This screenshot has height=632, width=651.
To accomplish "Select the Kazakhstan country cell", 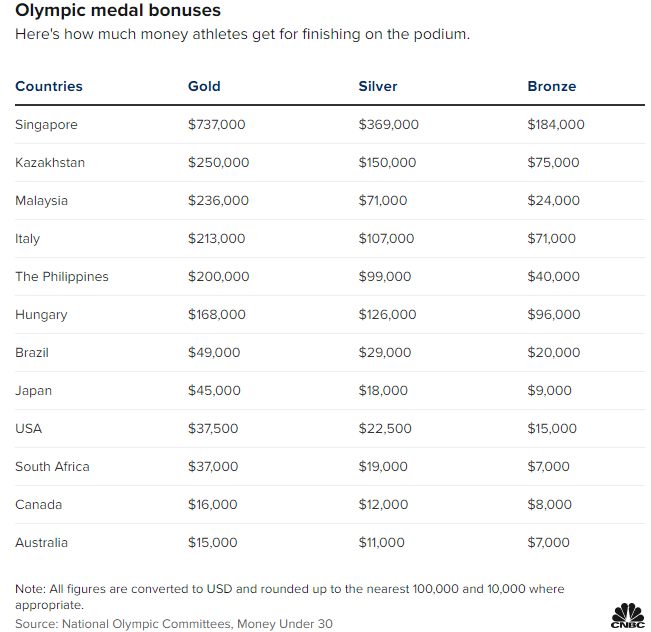I will 50,162.
